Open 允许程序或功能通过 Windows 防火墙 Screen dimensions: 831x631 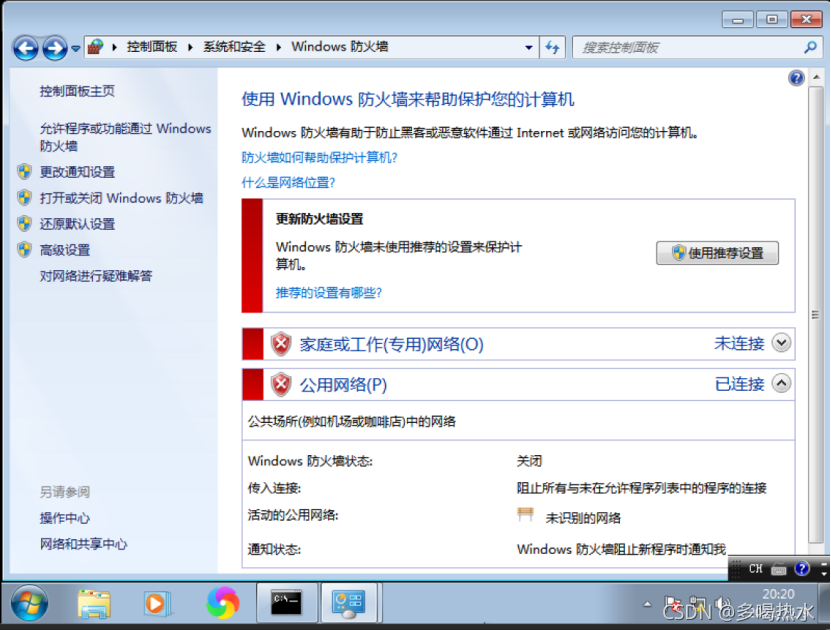click(x=125, y=137)
